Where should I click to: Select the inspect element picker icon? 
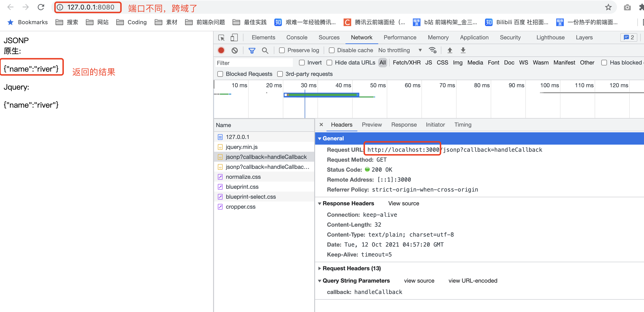[x=221, y=37]
